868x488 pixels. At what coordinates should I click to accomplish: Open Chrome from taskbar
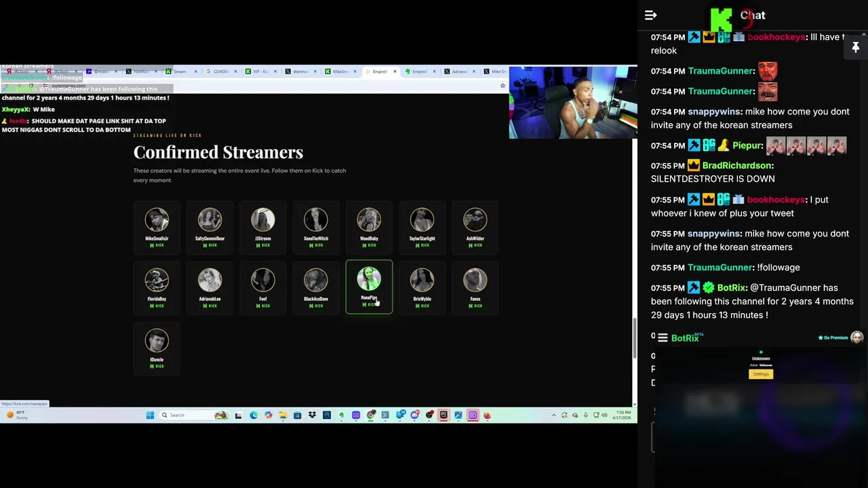click(371, 415)
